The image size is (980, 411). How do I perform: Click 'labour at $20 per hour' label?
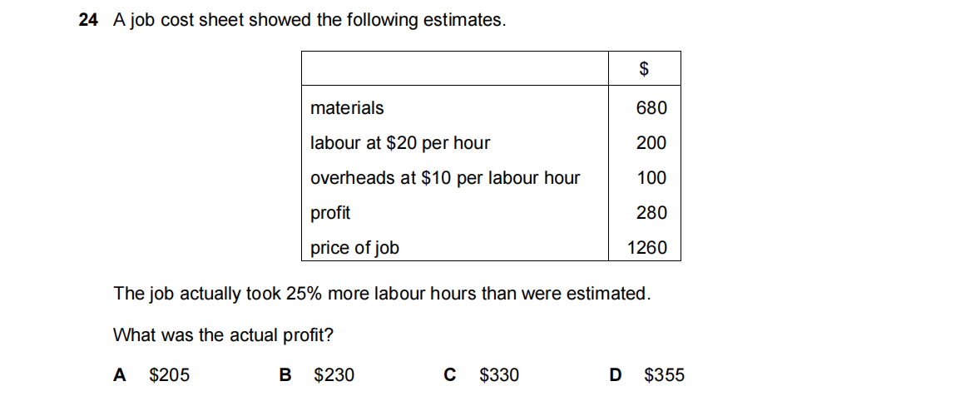point(400,143)
